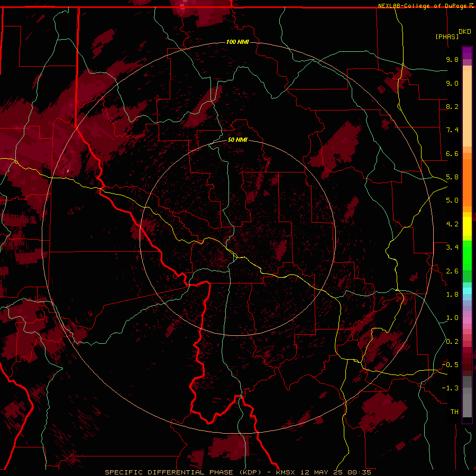Screen dimensions: 476x476
Task: Pick the pink color bar segment
Action: pyautogui.click(x=467, y=321)
